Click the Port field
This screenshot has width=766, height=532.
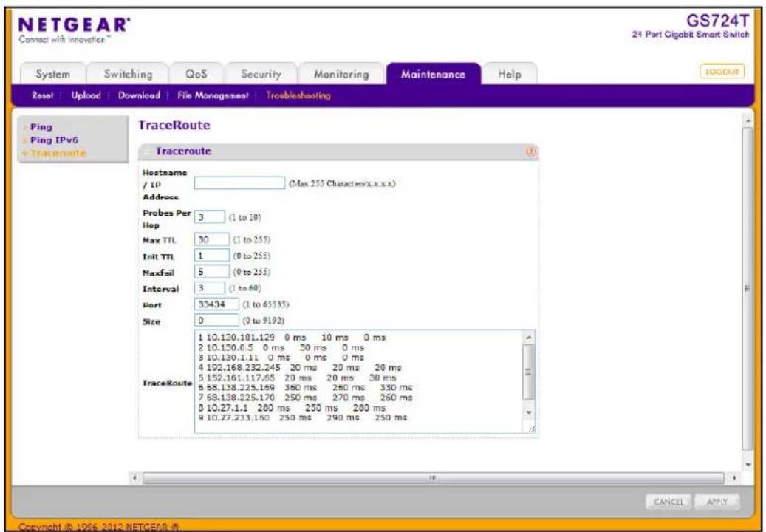(216, 304)
